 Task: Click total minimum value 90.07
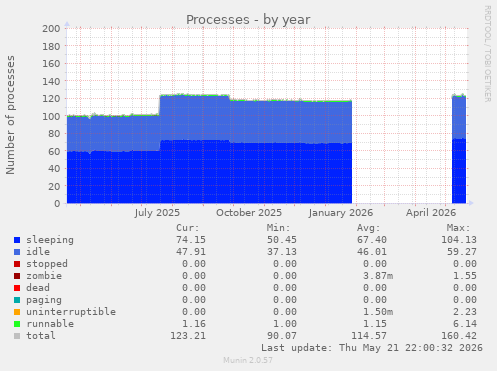(282, 336)
